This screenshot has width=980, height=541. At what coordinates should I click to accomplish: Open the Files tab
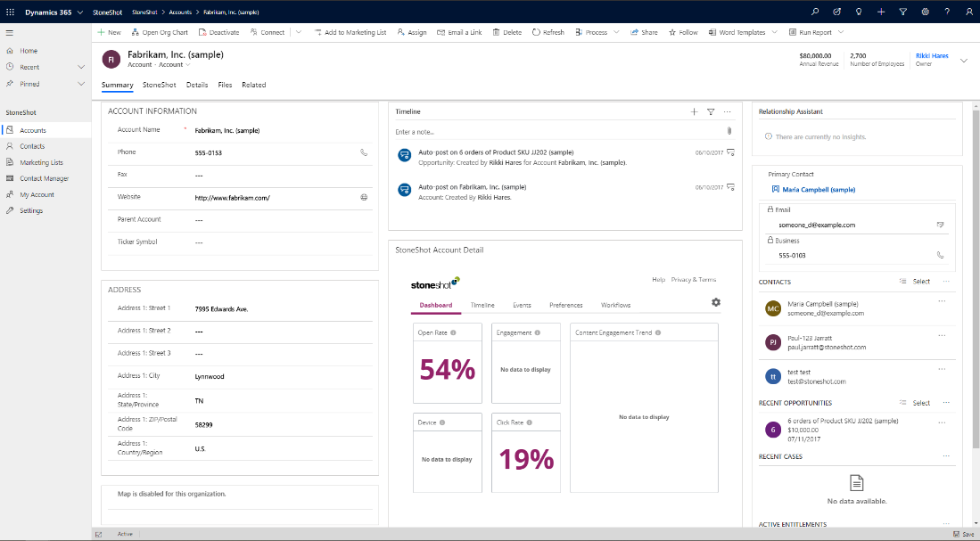225,85
